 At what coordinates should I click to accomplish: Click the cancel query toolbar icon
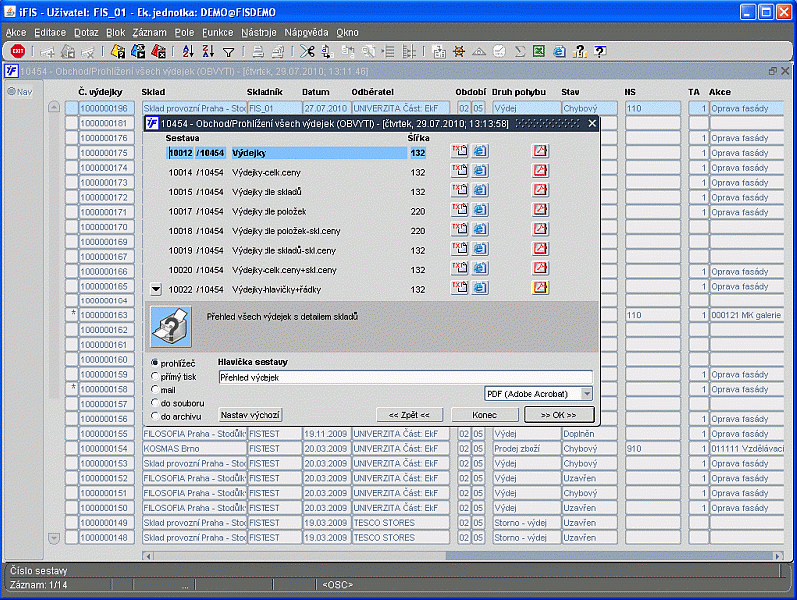[x=159, y=51]
